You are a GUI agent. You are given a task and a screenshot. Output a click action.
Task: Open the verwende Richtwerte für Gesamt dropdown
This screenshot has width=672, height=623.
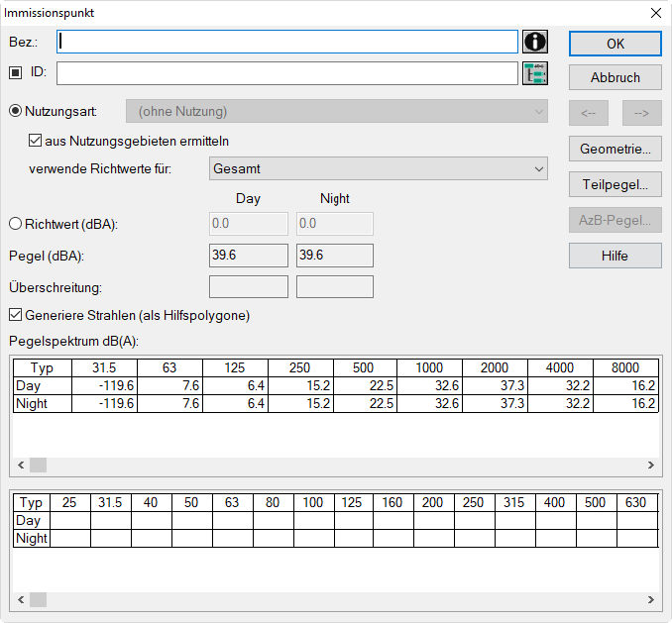(378, 168)
